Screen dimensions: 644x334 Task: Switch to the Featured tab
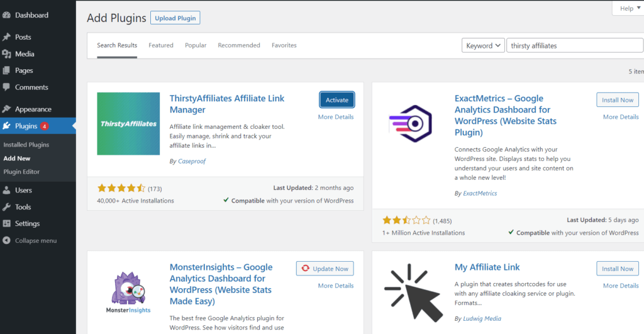pyautogui.click(x=161, y=45)
